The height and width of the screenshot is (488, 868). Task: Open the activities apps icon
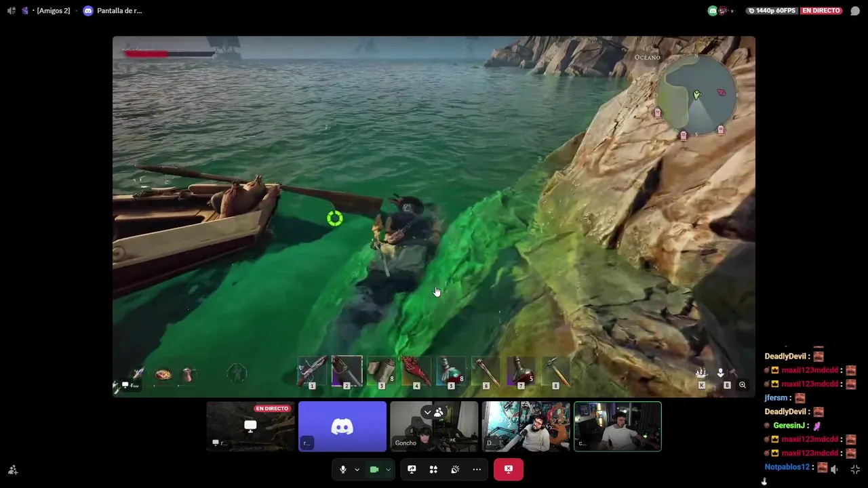[x=433, y=469]
